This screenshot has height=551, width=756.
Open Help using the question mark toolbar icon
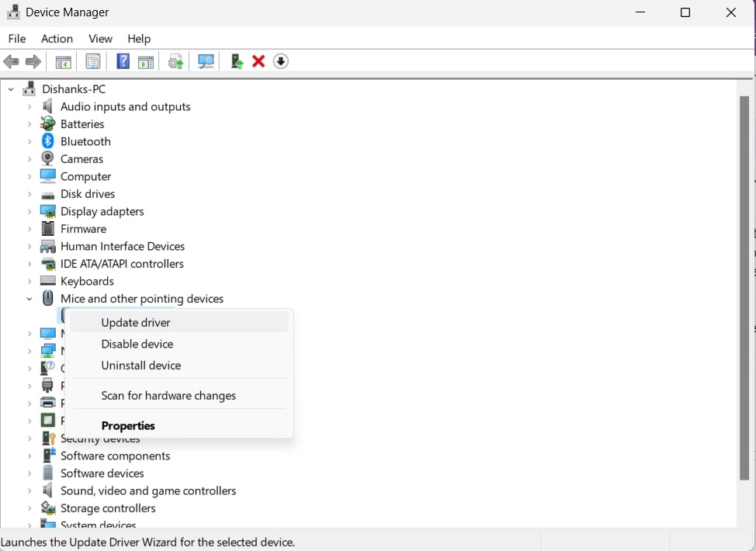(x=123, y=61)
